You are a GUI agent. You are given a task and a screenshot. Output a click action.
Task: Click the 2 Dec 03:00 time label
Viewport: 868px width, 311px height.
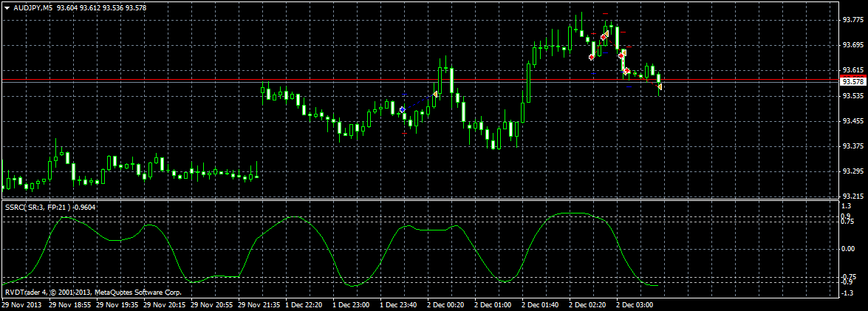point(635,305)
